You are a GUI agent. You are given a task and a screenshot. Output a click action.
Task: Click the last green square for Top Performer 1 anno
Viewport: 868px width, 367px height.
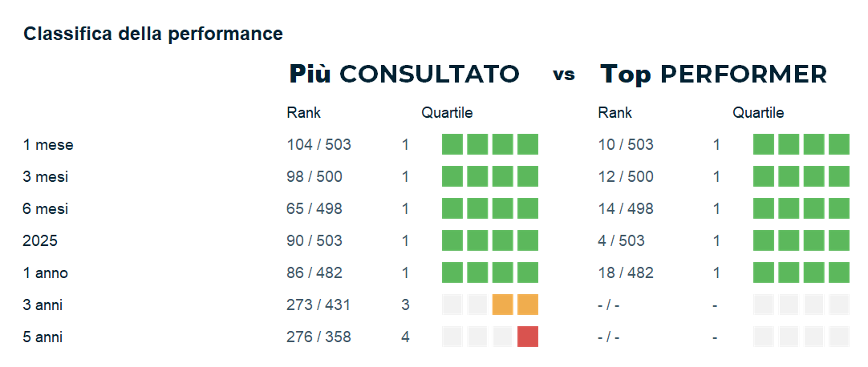point(838,273)
